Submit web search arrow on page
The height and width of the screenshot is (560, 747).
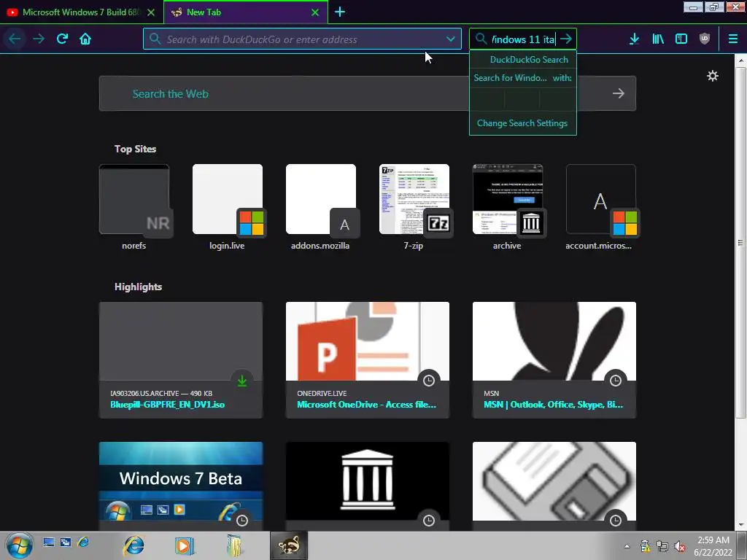(619, 93)
